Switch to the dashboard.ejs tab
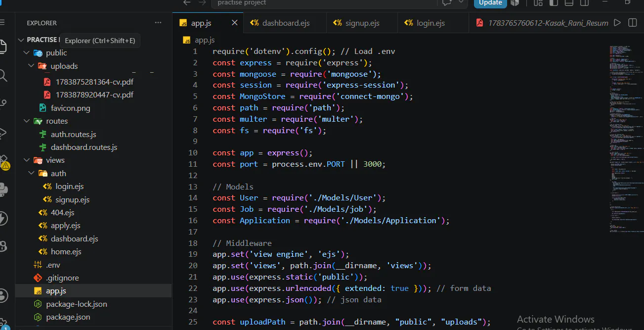 tap(286, 23)
